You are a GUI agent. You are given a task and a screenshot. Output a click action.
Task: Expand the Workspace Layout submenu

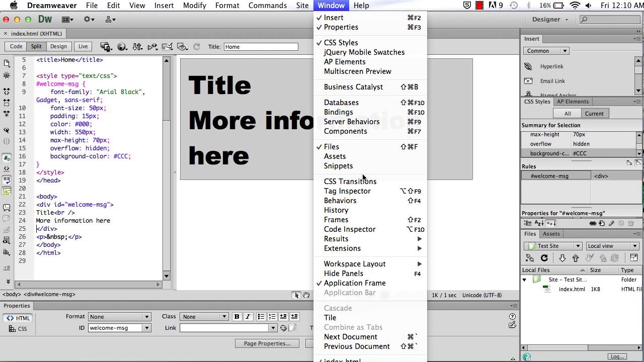[369, 264]
